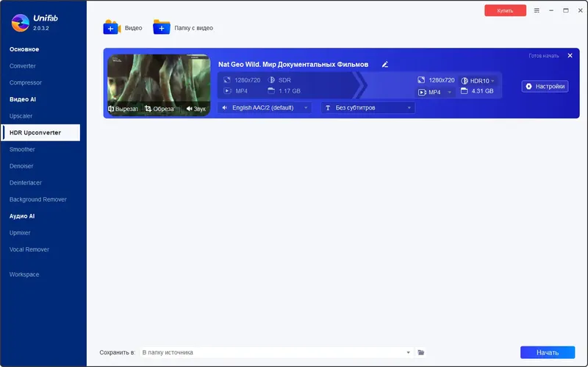Click the SDR source label
This screenshot has height=367, width=588.
pyautogui.click(x=284, y=80)
